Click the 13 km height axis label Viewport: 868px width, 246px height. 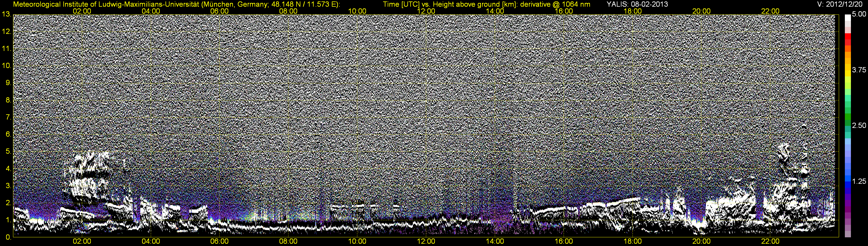(6, 14)
